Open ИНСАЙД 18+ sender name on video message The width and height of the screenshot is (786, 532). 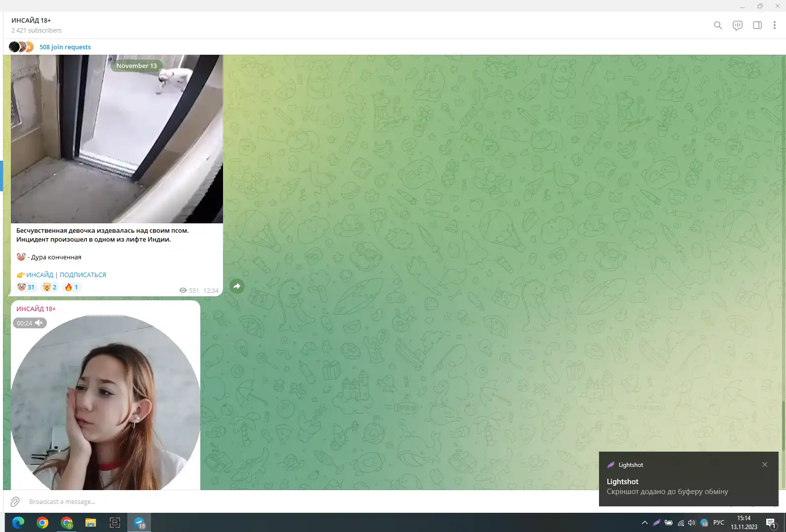36,309
